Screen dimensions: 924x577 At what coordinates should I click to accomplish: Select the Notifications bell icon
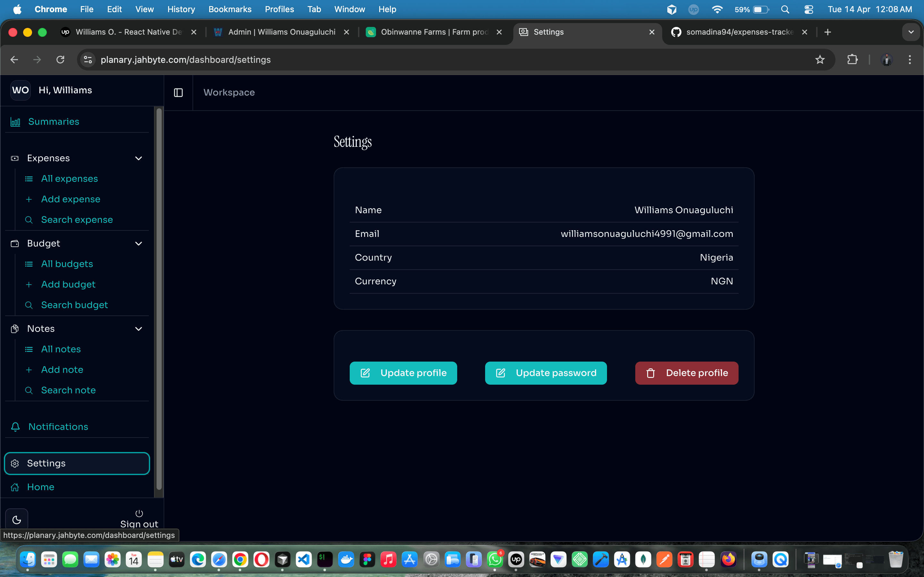(15, 427)
